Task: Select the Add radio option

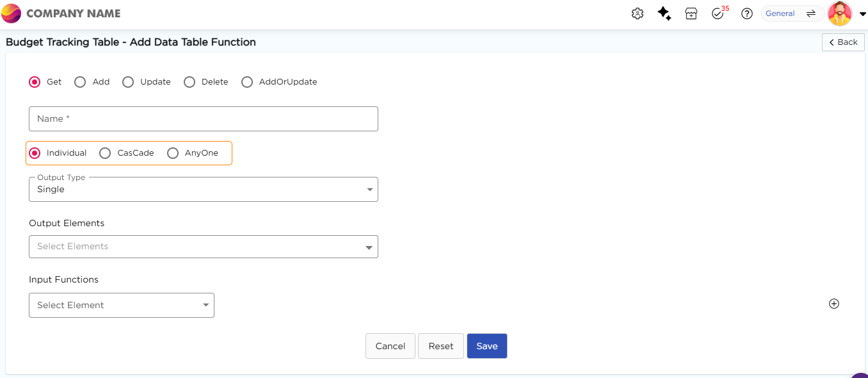Action: [80, 82]
